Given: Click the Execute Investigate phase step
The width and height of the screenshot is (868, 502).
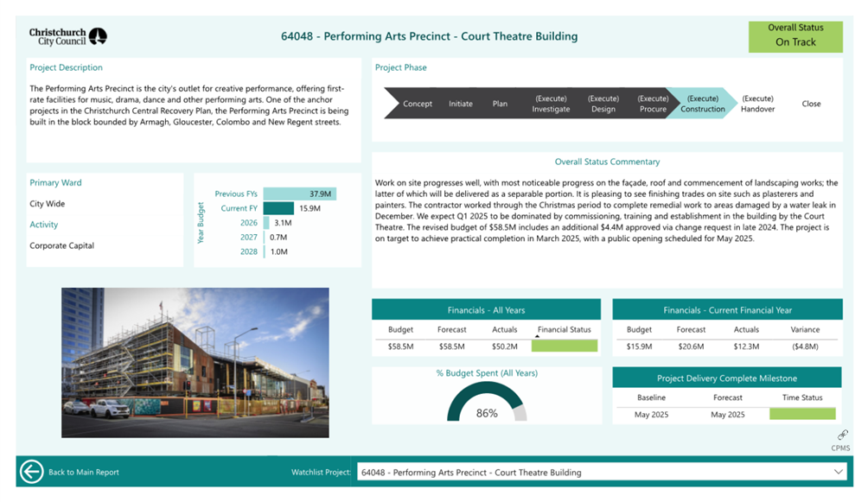Looking at the screenshot, I should pyautogui.click(x=551, y=104).
